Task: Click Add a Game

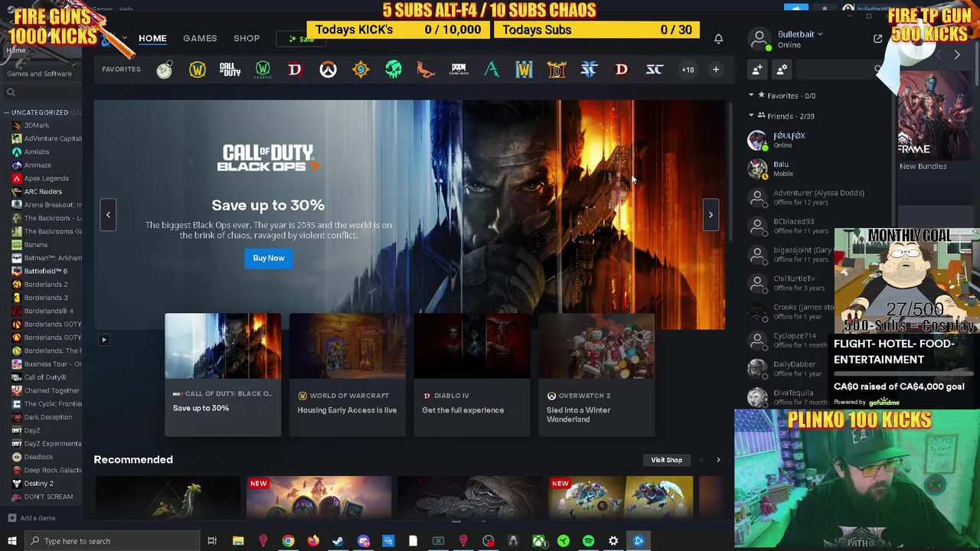Action: point(31,518)
